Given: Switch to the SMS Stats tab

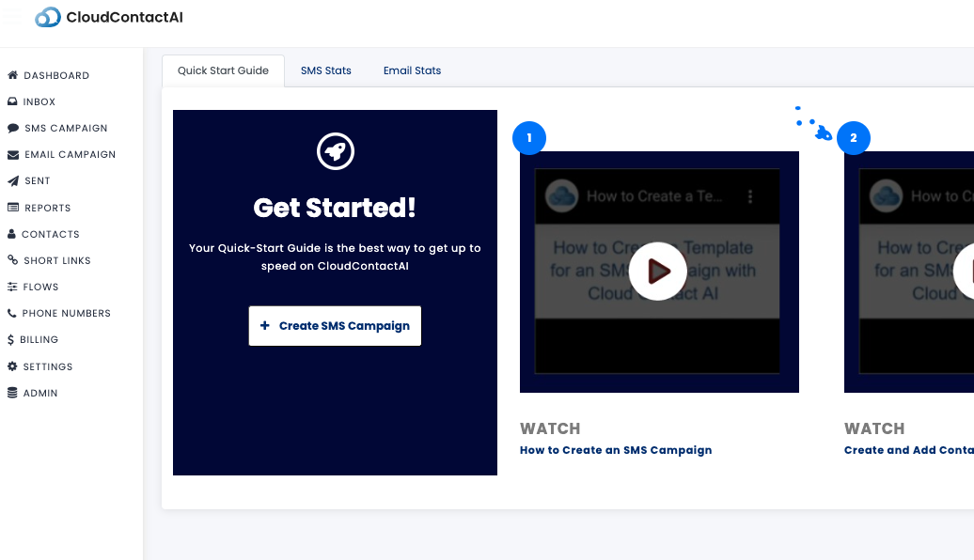Looking at the screenshot, I should click(x=326, y=70).
